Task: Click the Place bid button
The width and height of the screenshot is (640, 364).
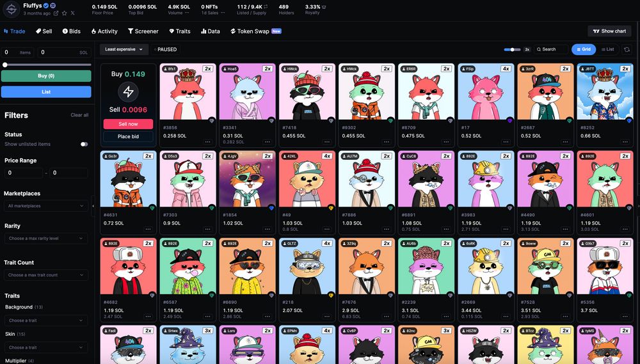Action: click(128, 136)
